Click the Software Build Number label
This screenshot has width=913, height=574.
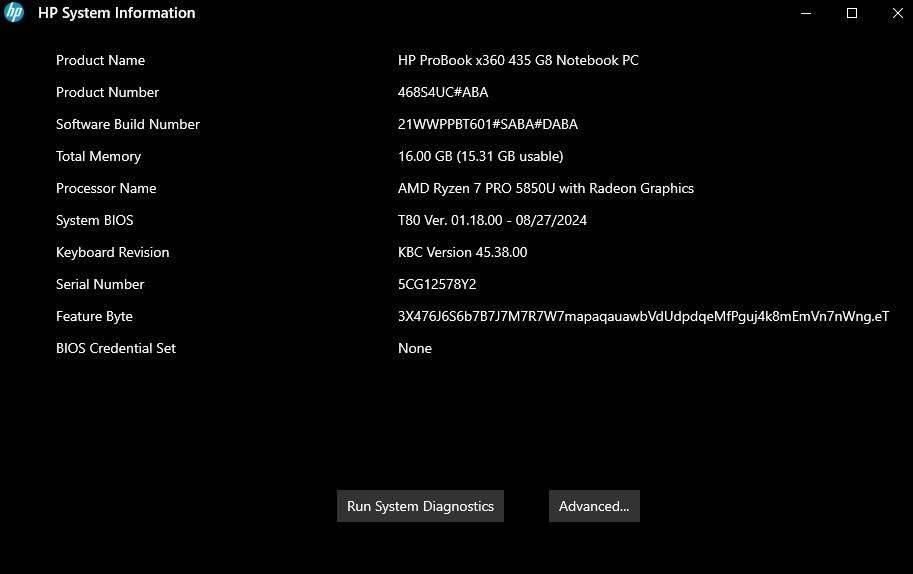128,124
